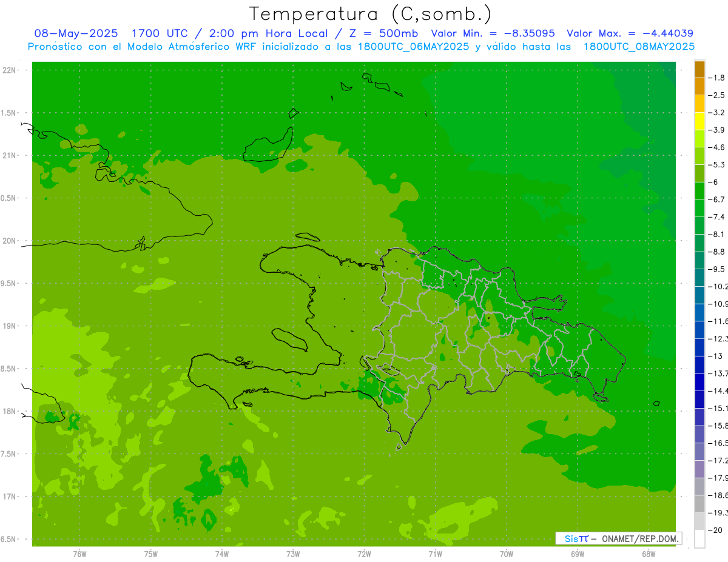Click the 'Valor Max. = -4.44039' readout
Image resolution: width=728 pixels, height=562 pixels.
[630, 34]
